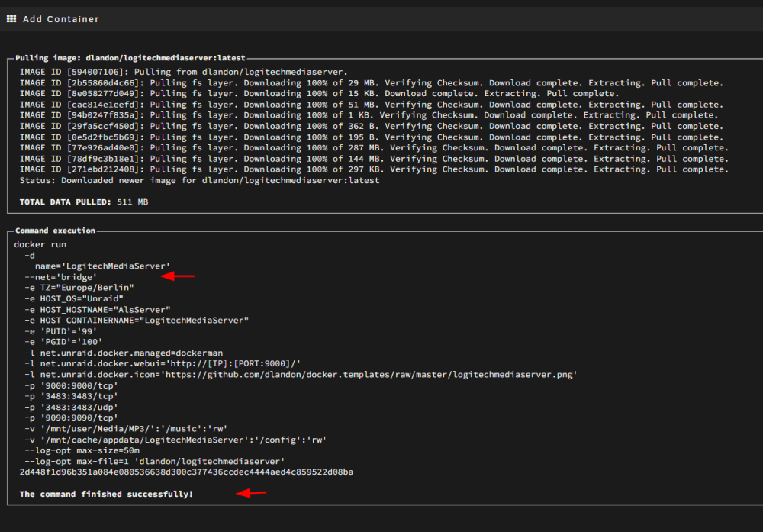Click the /mnt/user/Media/MP3/ volume line
This screenshot has width=763, height=532.
(126, 429)
